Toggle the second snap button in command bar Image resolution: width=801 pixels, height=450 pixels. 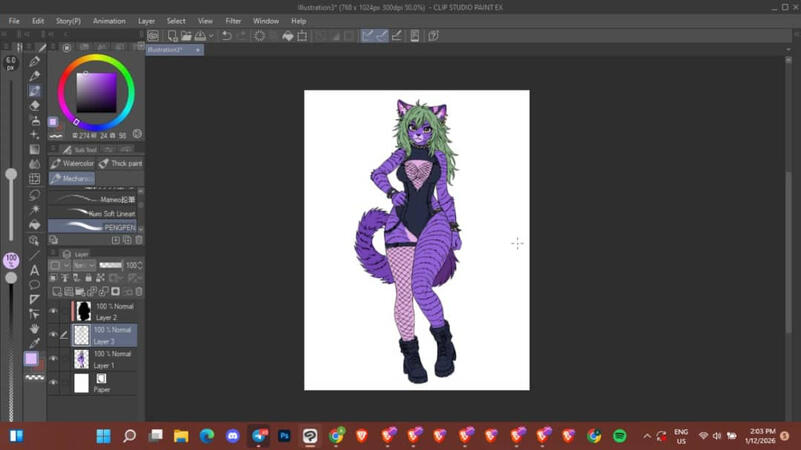(x=382, y=36)
